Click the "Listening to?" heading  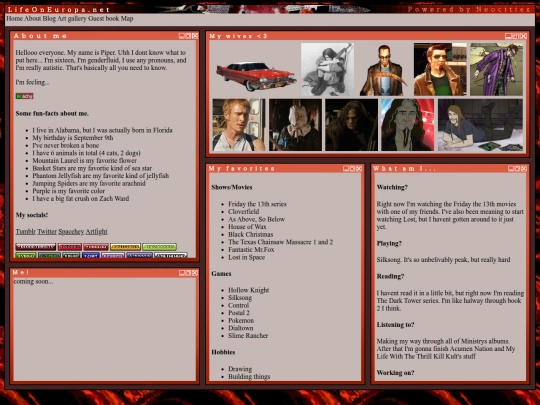coord(395,325)
